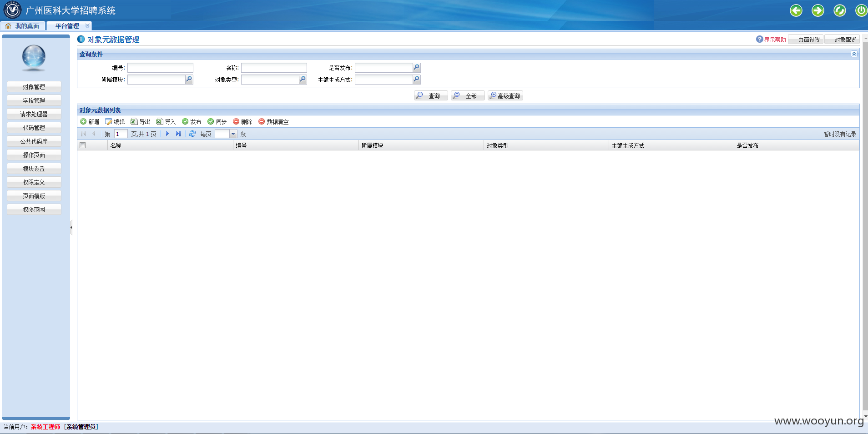Click 同步 in the list toolbar
The width and height of the screenshot is (868, 434).
(217, 122)
